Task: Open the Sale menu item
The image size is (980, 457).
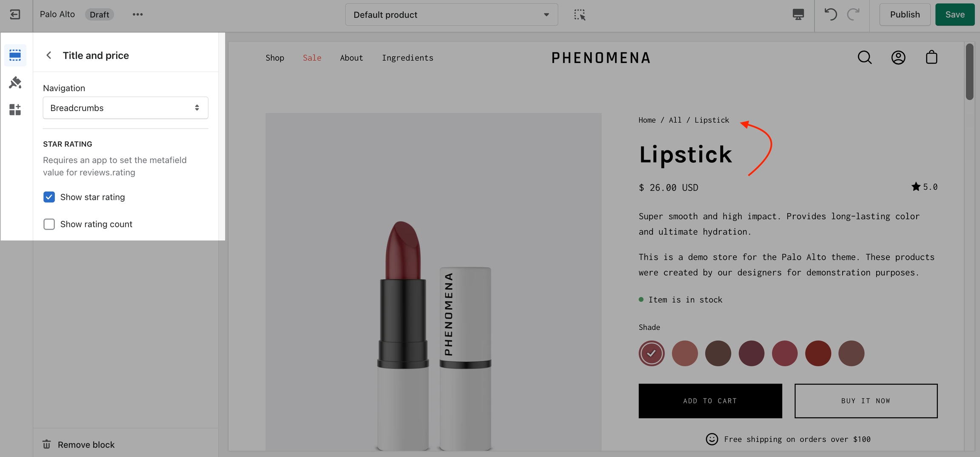Action: [x=312, y=58]
